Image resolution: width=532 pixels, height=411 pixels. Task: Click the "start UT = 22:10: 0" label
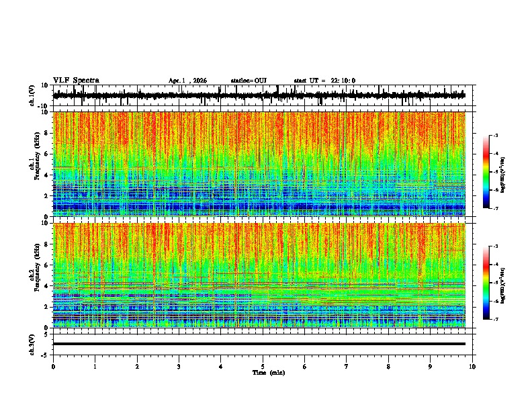[x=324, y=81]
